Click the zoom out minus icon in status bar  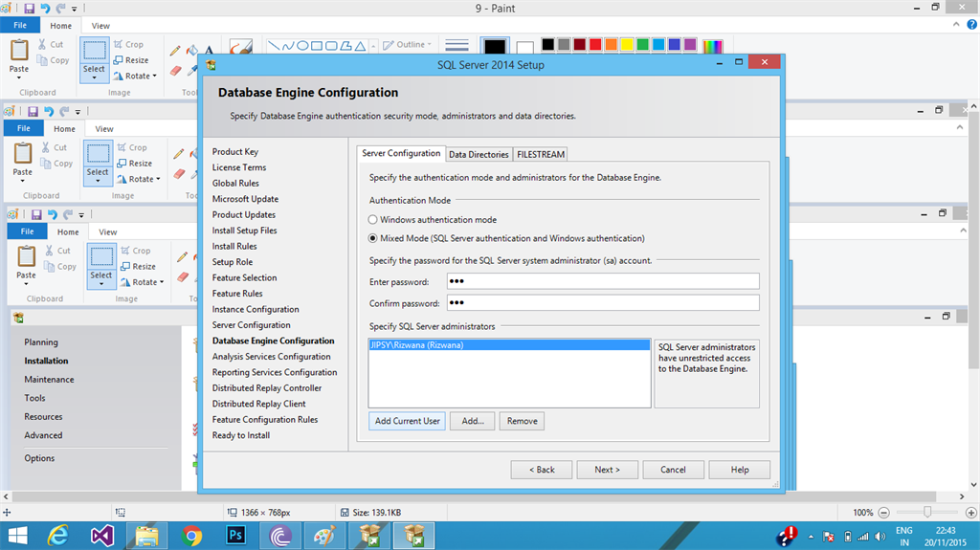(883, 513)
